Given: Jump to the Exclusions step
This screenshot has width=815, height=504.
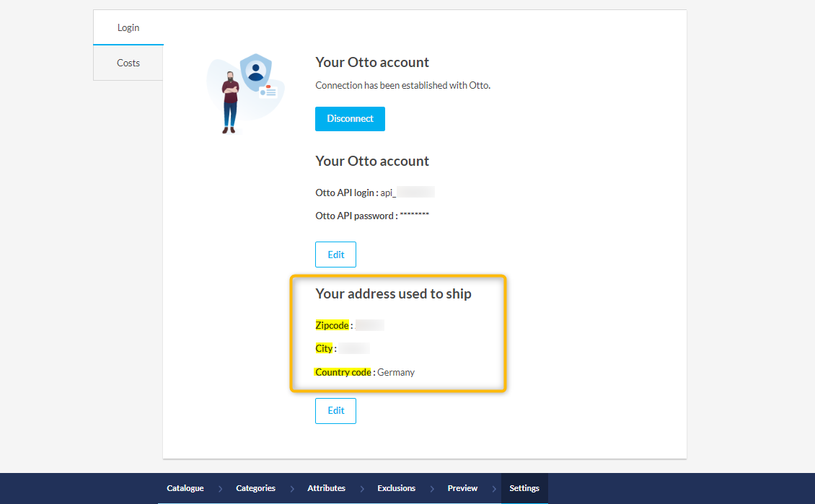Looking at the screenshot, I should tap(396, 488).
